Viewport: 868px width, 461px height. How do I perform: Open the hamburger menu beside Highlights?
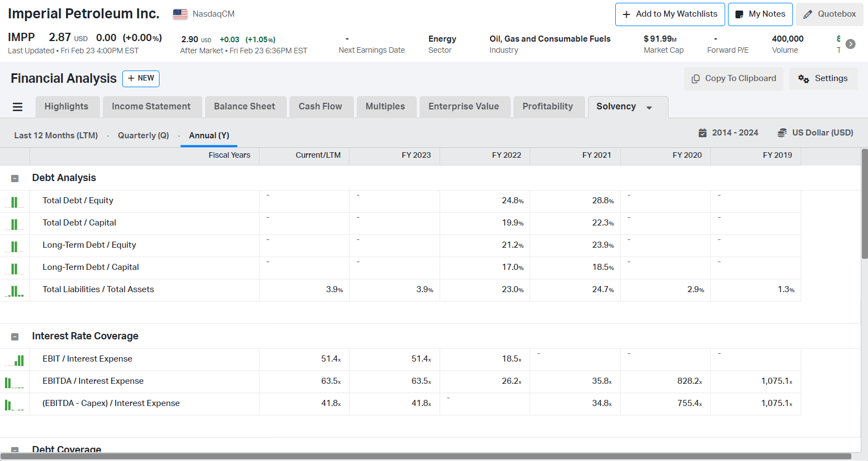coord(18,107)
